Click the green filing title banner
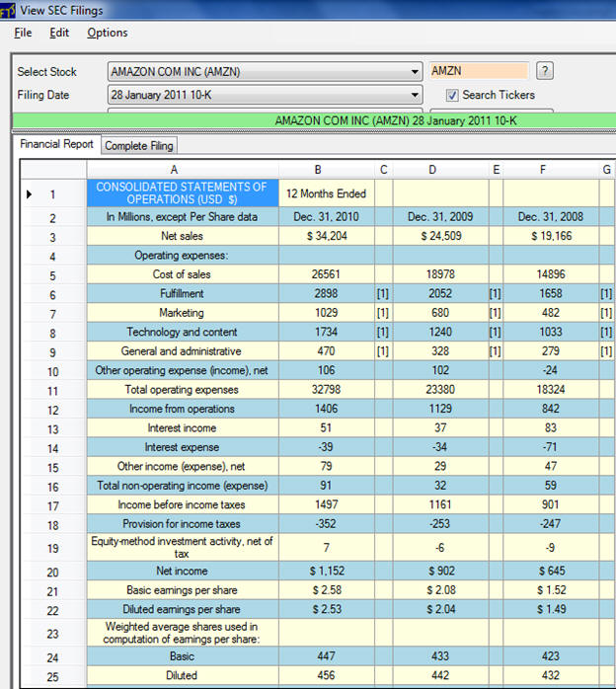616x689 pixels. 314,120
